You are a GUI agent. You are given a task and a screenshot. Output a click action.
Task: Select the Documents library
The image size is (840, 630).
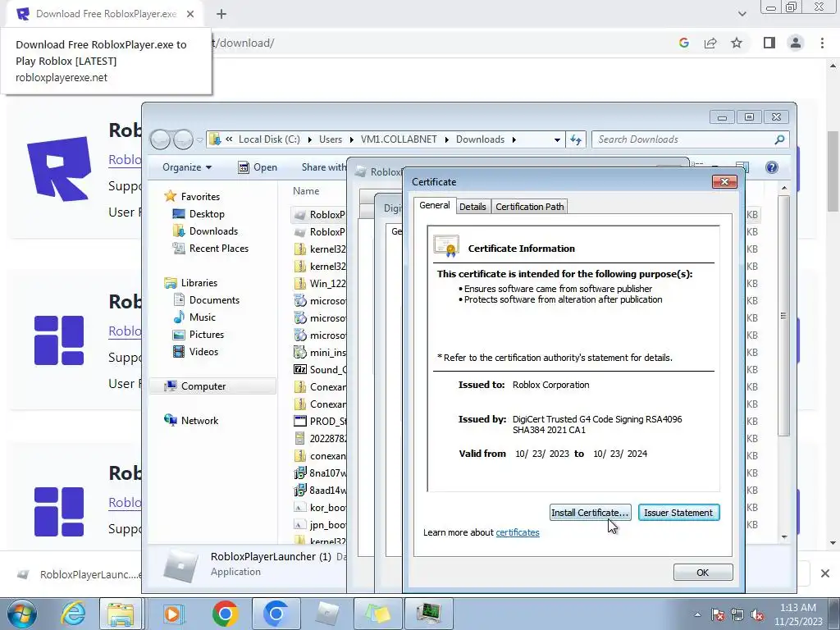[x=214, y=300]
